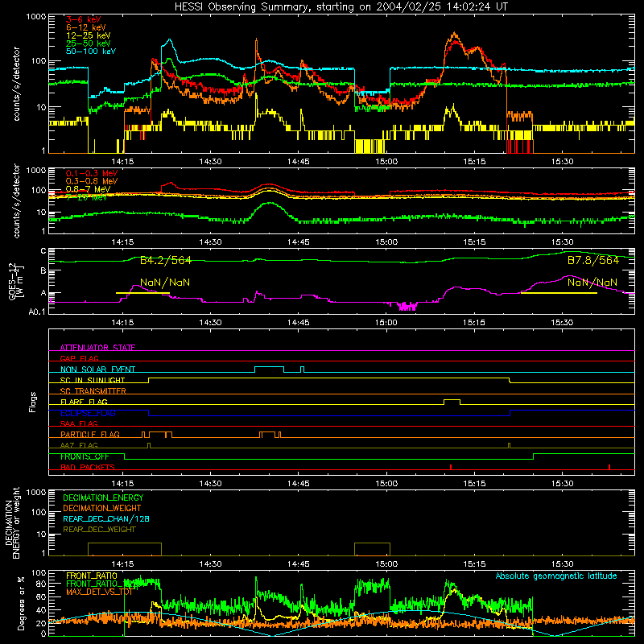
Task: Select the cyan 50-100 keV legend label
Action: [91, 52]
